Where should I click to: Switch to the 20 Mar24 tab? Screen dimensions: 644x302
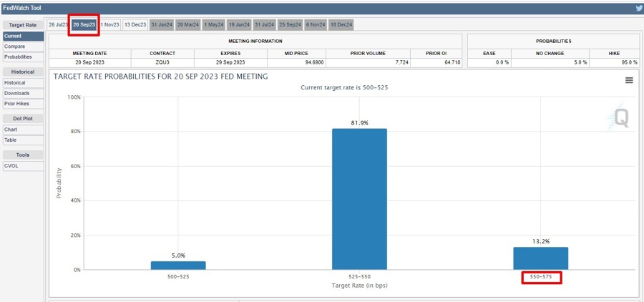point(188,24)
